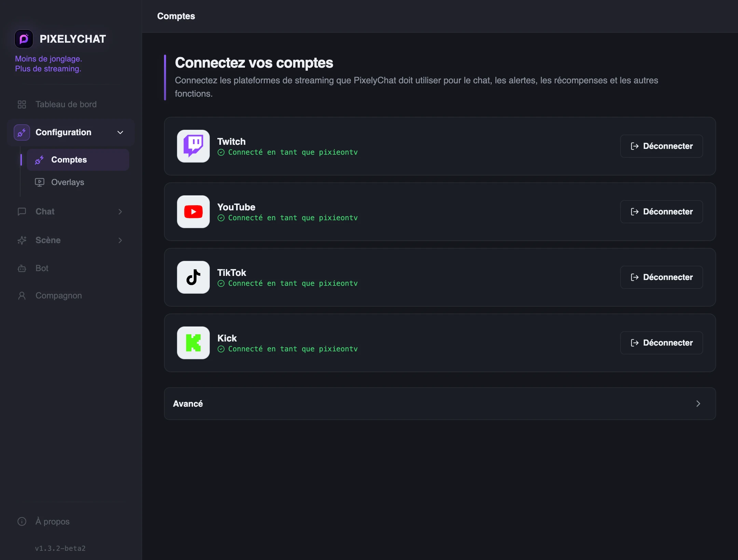Click the Compagnon person icon
Viewport: 738px width, 560px height.
(x=22, y=296)
